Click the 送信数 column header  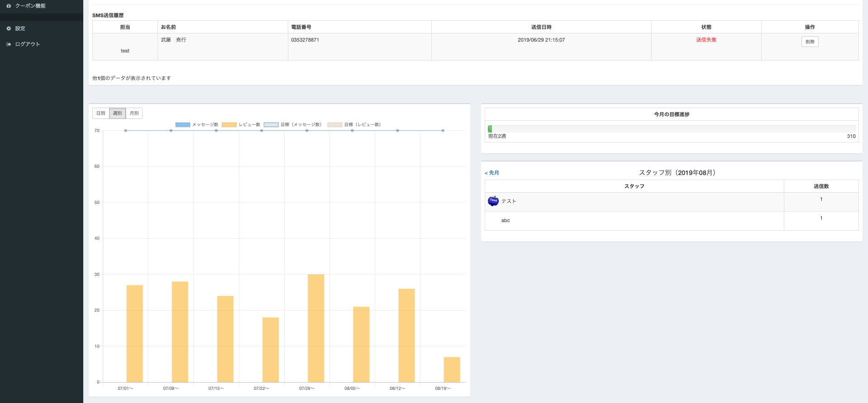click(821, 186)
